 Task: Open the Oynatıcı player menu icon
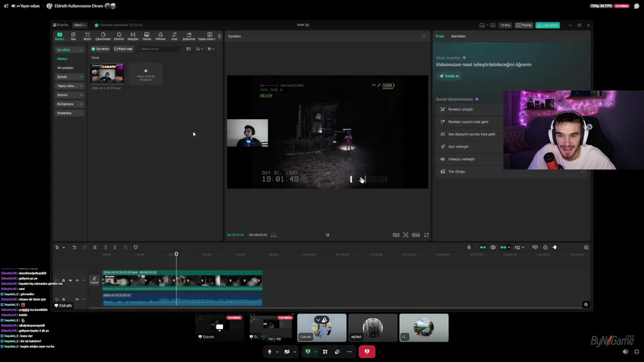424,36
